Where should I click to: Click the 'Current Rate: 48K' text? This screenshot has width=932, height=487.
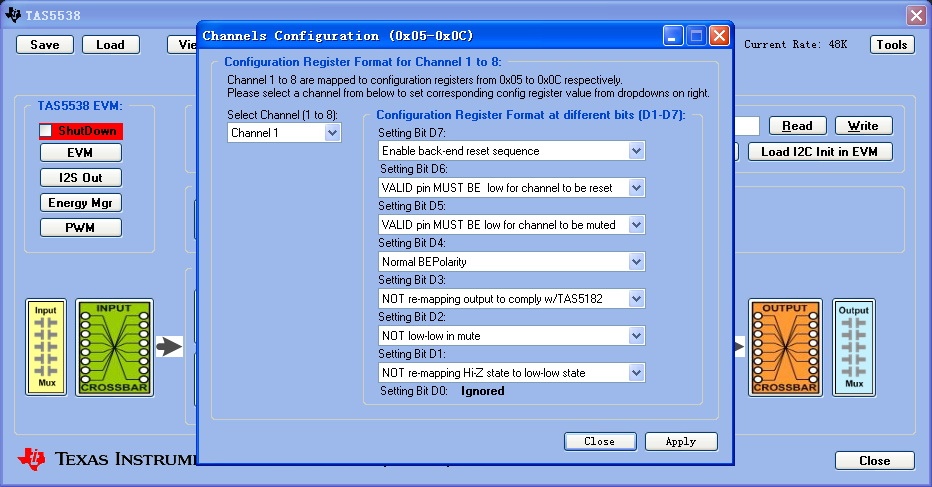795,45
